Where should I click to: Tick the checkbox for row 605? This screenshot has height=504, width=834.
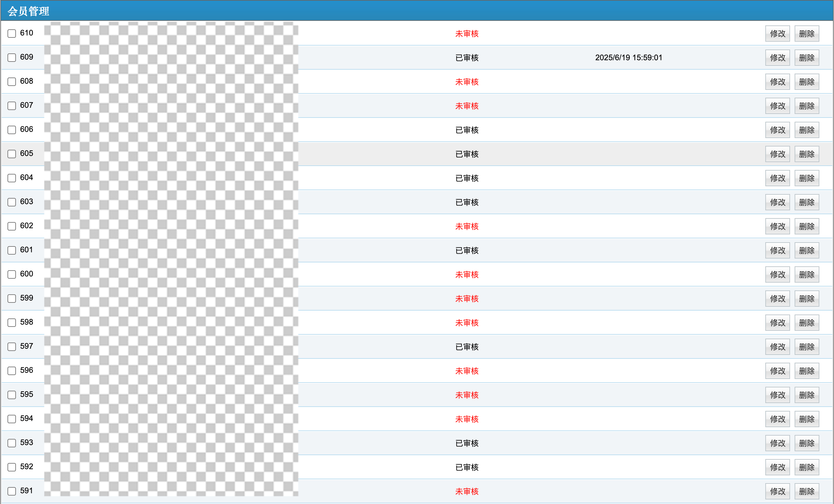point(12,154)
